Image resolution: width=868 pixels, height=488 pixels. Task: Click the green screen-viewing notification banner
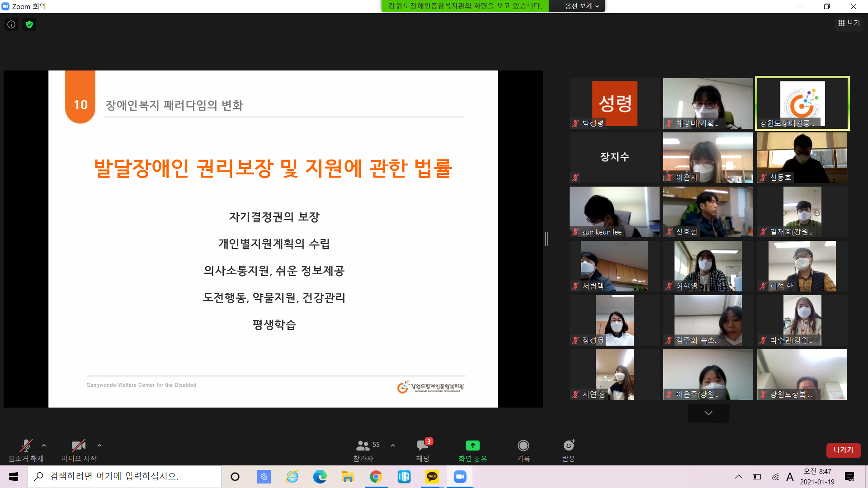465,6
